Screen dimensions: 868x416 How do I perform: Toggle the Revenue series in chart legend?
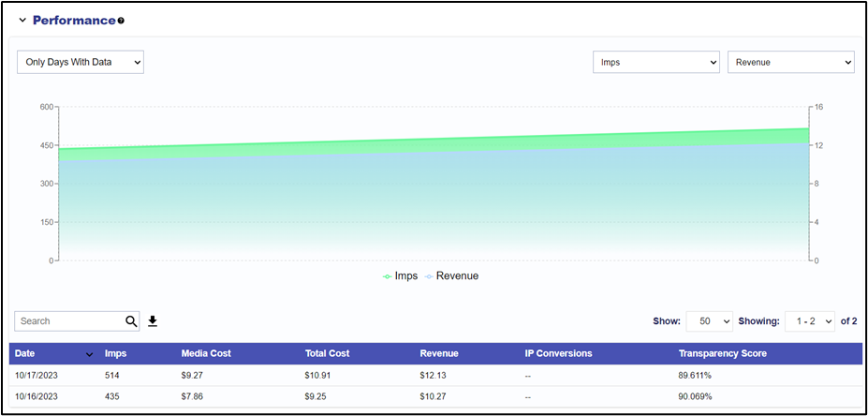451,275
